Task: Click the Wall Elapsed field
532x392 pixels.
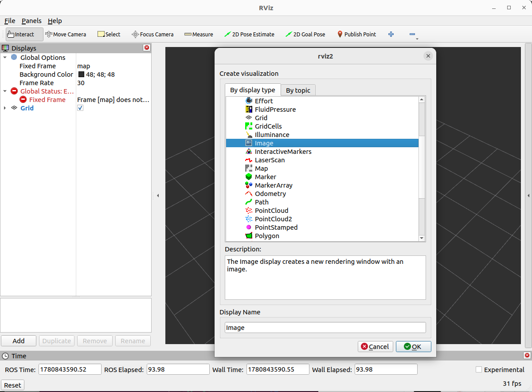Action: click(x=386, y=369)
